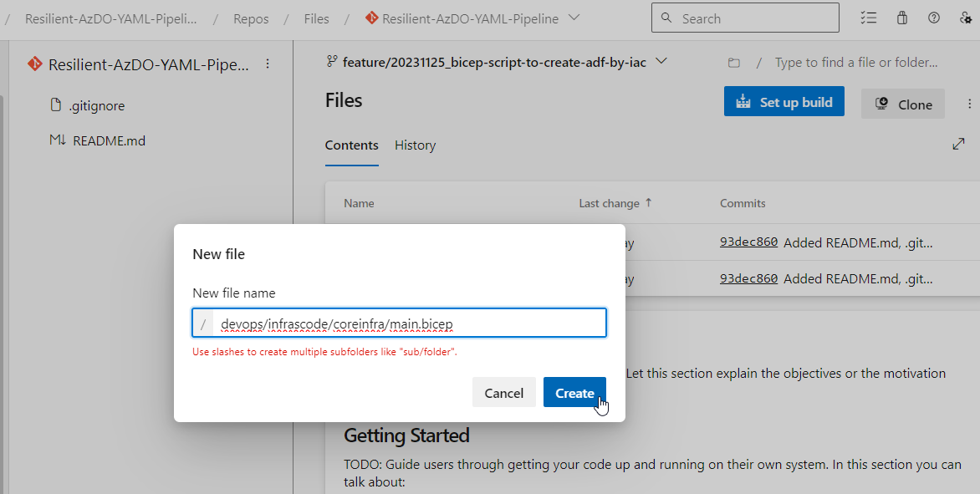Screen dimensions: 980x494
Task: Focus the top Search box
Action: tap(745, 18)
